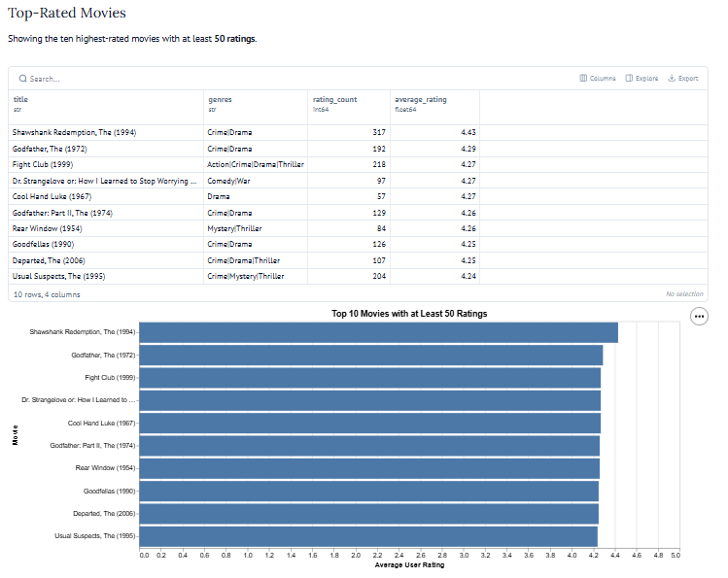
Task: Click the average rating 4.43 cell
Action: click(x=434, y=133)
